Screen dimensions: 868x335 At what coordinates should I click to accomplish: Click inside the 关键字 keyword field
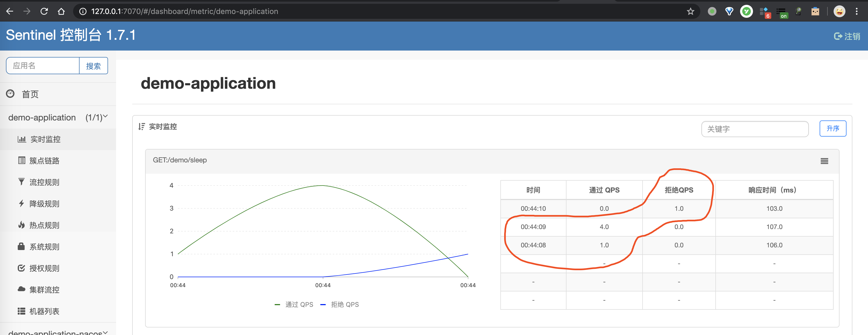pyautogui.click(x=755, y=129)
